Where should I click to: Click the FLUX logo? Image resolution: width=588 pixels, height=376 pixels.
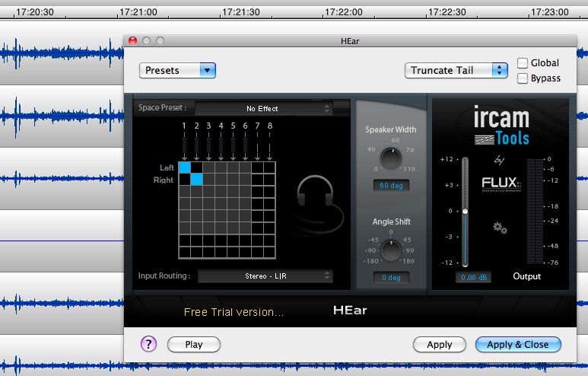pos(500,185)
